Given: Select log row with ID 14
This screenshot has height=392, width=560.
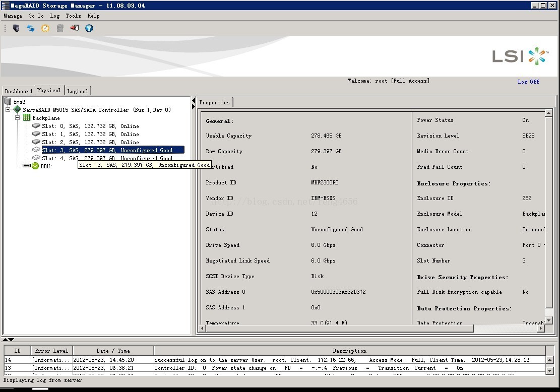Looking at the screenshot, I should point(275,360).
